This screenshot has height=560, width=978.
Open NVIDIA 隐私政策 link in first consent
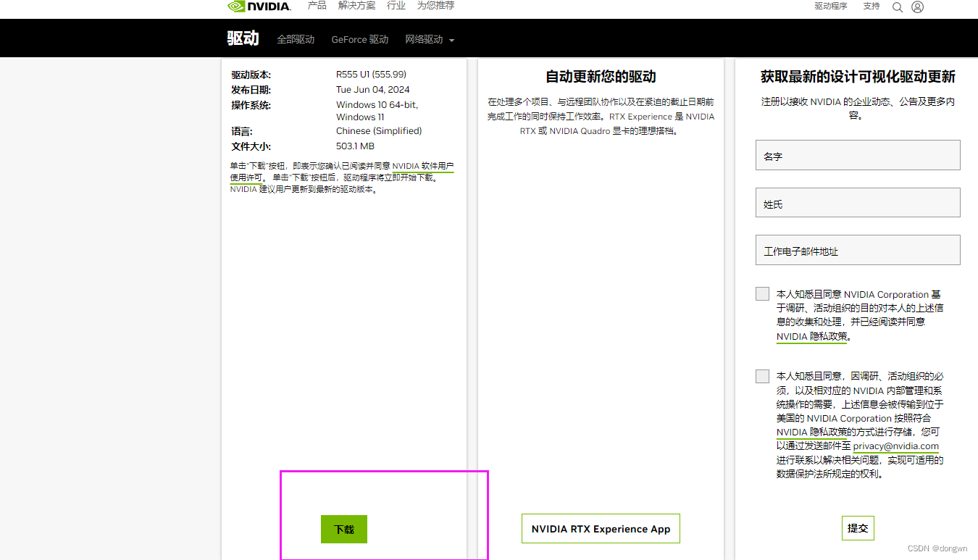tap(811, 337)
